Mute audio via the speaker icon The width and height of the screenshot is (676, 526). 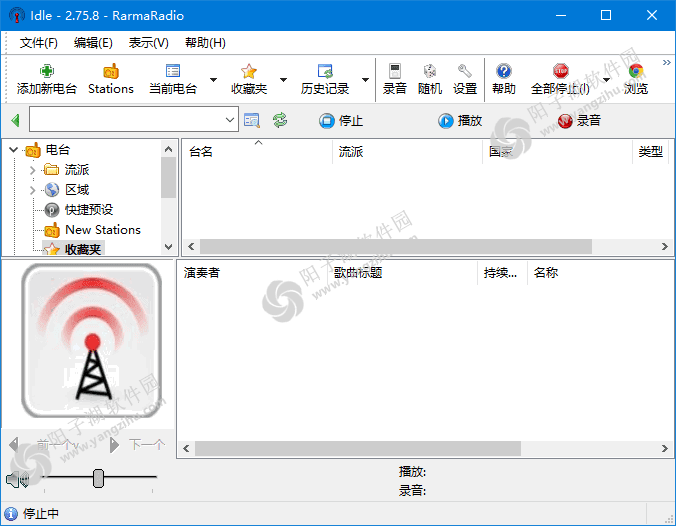17,479
